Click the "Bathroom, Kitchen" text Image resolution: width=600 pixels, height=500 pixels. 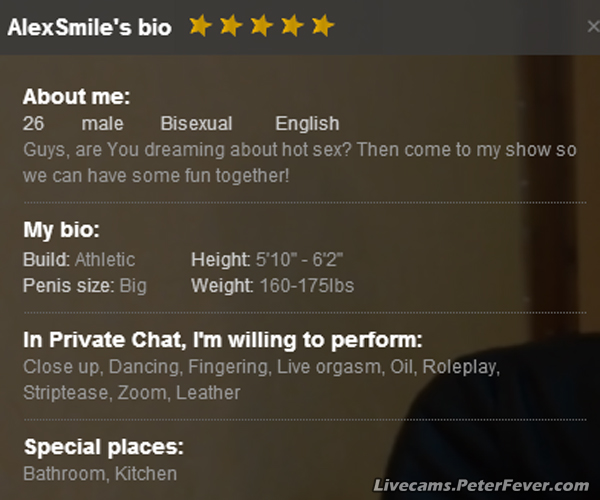click(100, 473)
